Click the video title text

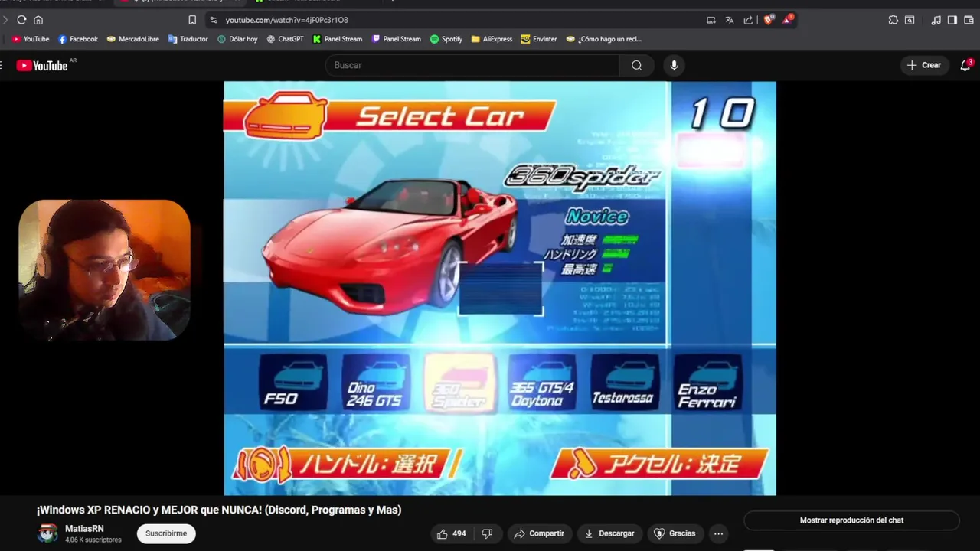coord(219,510)
